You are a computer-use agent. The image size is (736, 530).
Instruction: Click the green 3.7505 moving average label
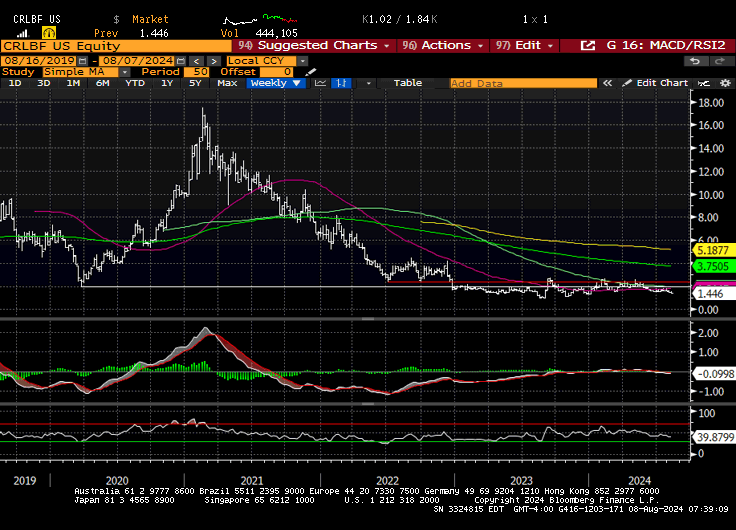click(x=713, y=266)
